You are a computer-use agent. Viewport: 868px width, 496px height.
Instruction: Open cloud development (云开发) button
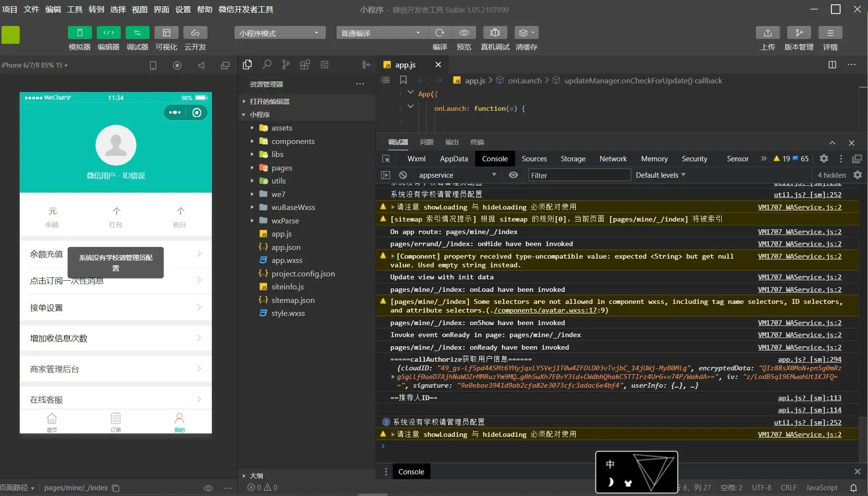coord(195,33)
